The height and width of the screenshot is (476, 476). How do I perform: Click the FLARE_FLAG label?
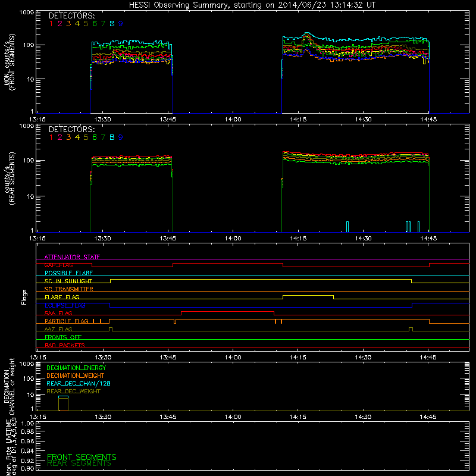62,297
